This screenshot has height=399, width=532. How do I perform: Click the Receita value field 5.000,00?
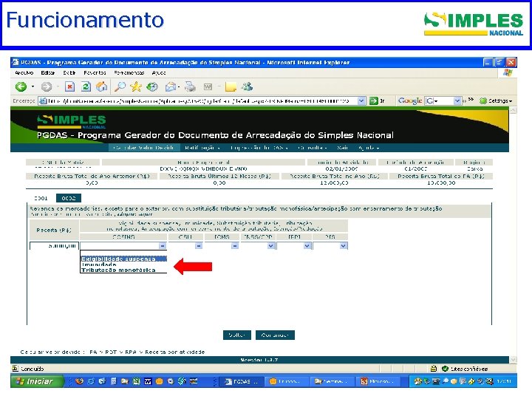54,245
